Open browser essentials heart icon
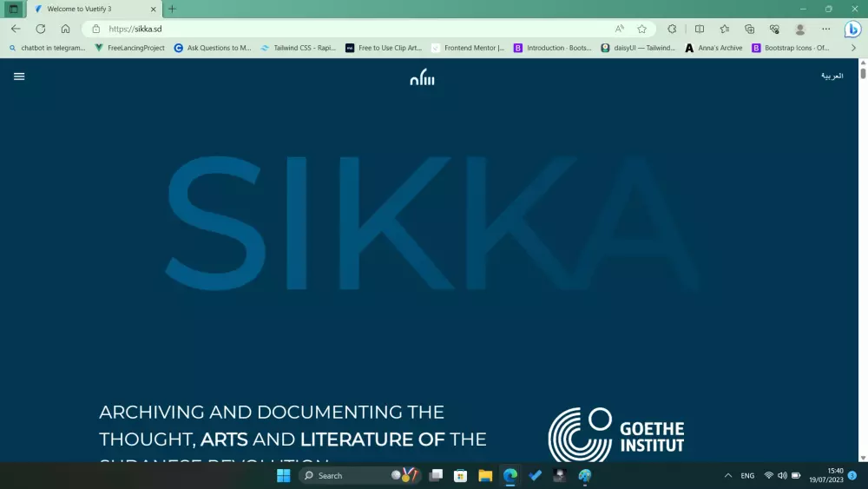 774,29
